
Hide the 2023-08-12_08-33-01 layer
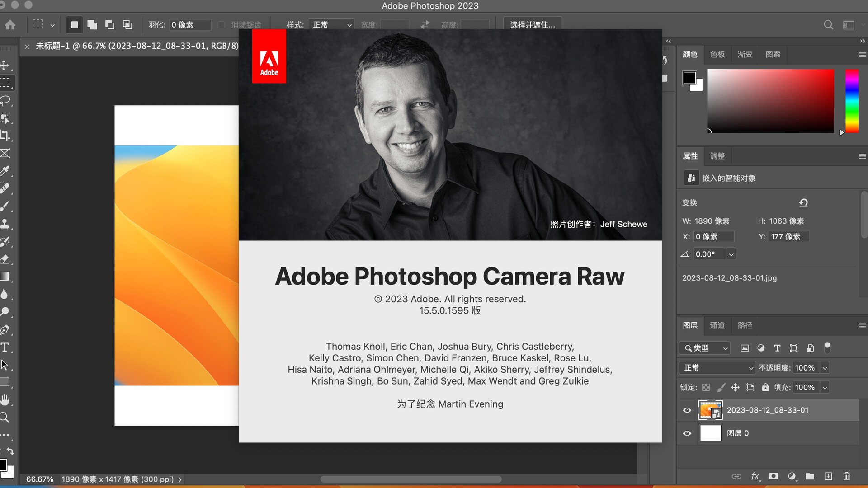(687, 410)
